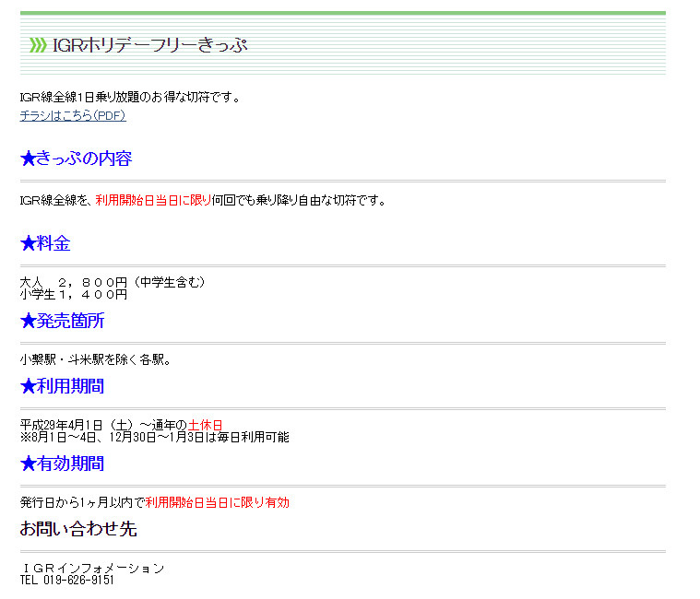Click the intro text IGR線全線1日乗り放題のお得な切符です。
Viewport: 700px width, 599px height.
[130, 97]
